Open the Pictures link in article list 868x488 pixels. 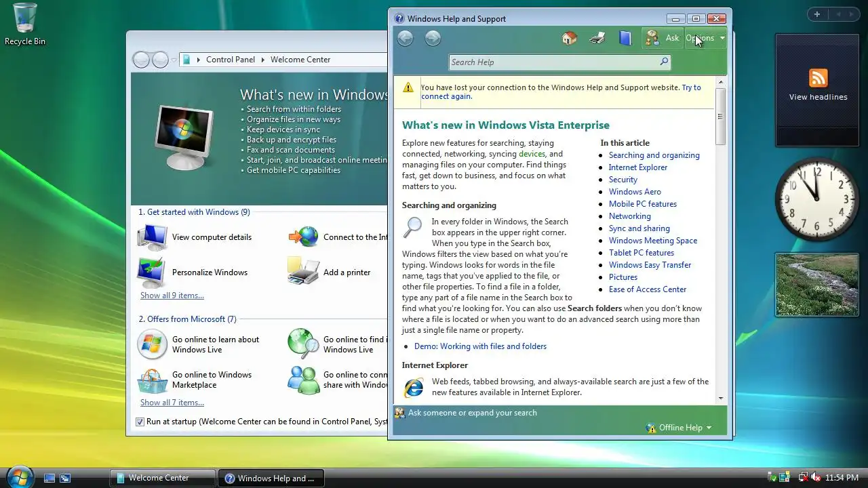623,277
